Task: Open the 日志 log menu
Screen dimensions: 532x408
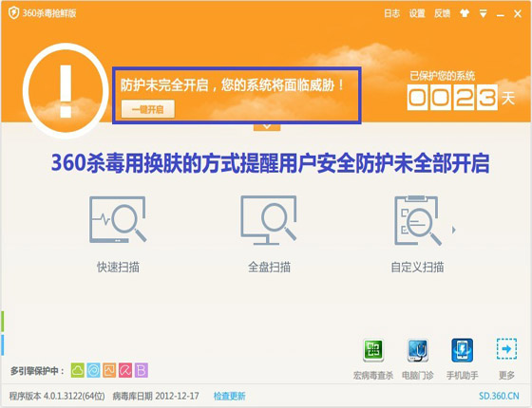Action: point(391,13)
